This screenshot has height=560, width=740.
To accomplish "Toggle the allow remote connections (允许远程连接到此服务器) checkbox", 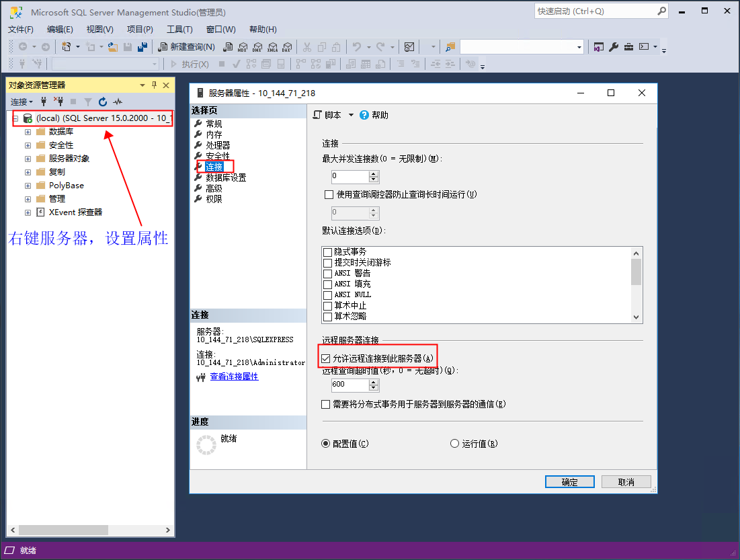I will click(326, 358).
